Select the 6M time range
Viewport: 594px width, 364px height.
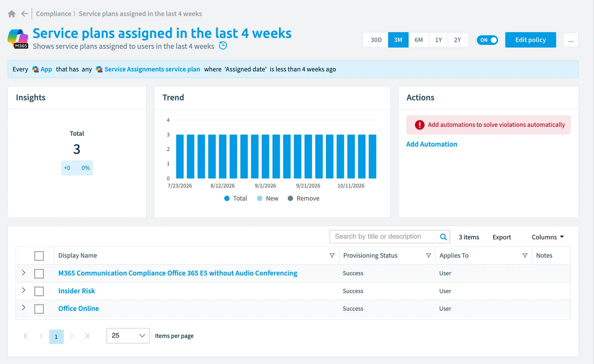click(x=418, y=40)
